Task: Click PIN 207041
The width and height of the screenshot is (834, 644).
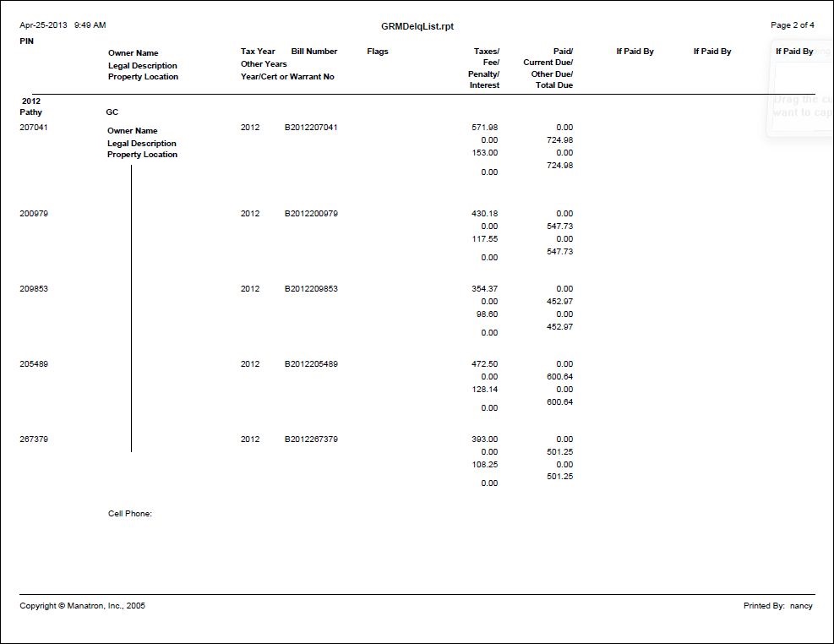Action: 34,128
